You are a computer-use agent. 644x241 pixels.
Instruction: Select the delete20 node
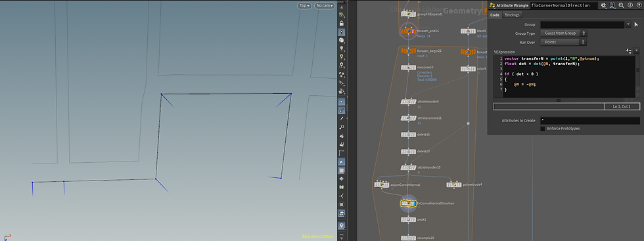click(408, 152)
